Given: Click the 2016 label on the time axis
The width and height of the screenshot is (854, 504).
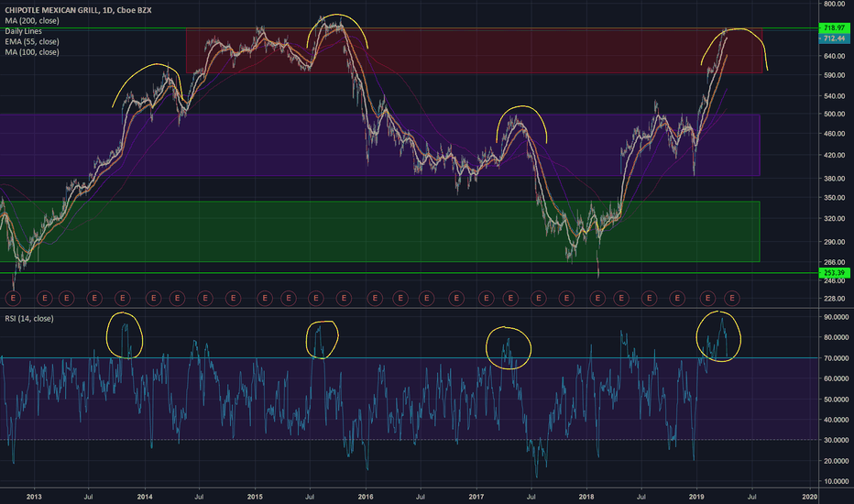Looking at the screenshot, I should (x=366, y=497).
